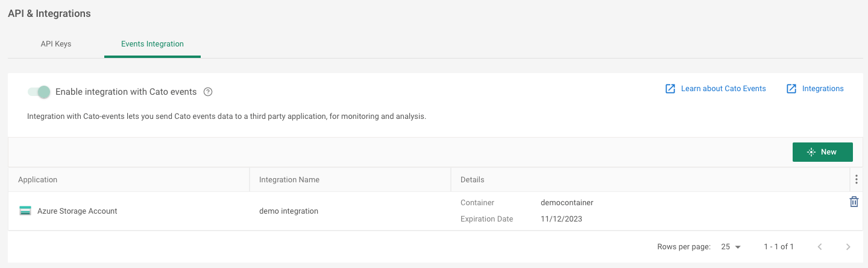Open the Rows per page dropdown
Image resolution: width=868 pixels, height=268 pixels.
click(x=731, y=247)
